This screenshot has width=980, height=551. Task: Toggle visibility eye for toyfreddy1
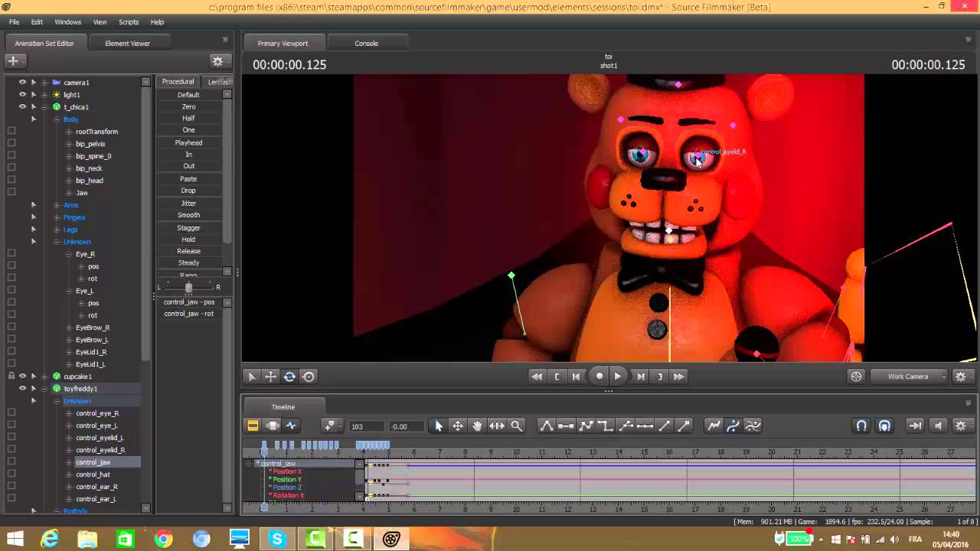point(22,389)
